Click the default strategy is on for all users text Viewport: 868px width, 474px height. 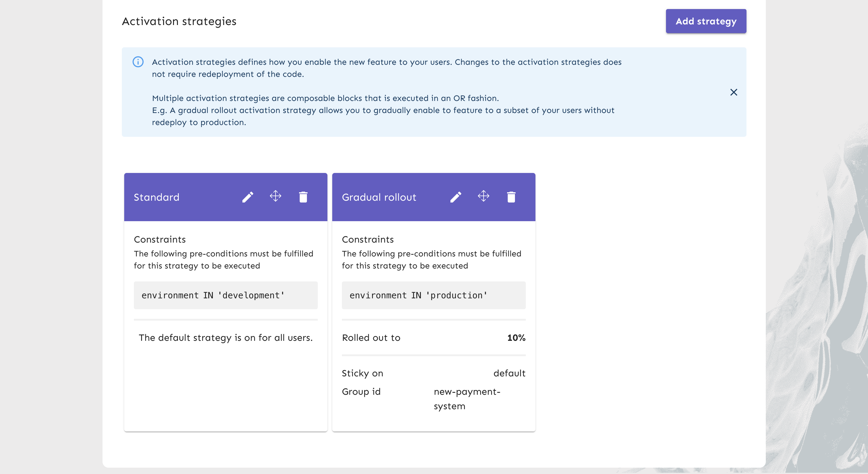tap(226, 337)
